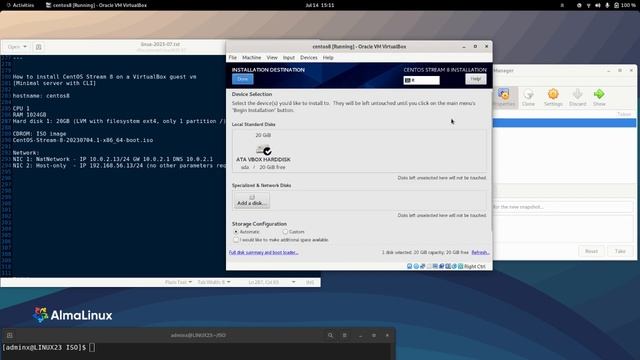640x360 pixels.
Task: Click the INS indicator in editor status bar
Action: click(x=310, y=282)
